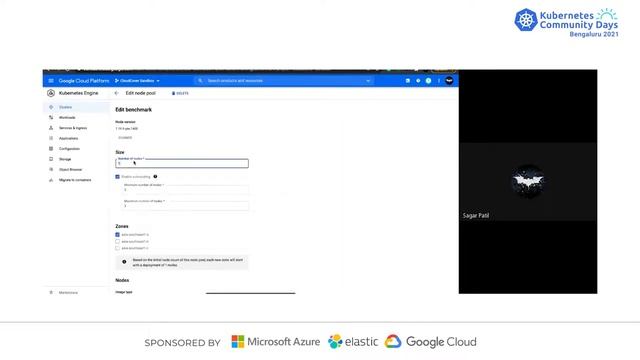Screen dimensions: 640x360
Task: Click the Applications sidebar icon
Action: point(51,138)
